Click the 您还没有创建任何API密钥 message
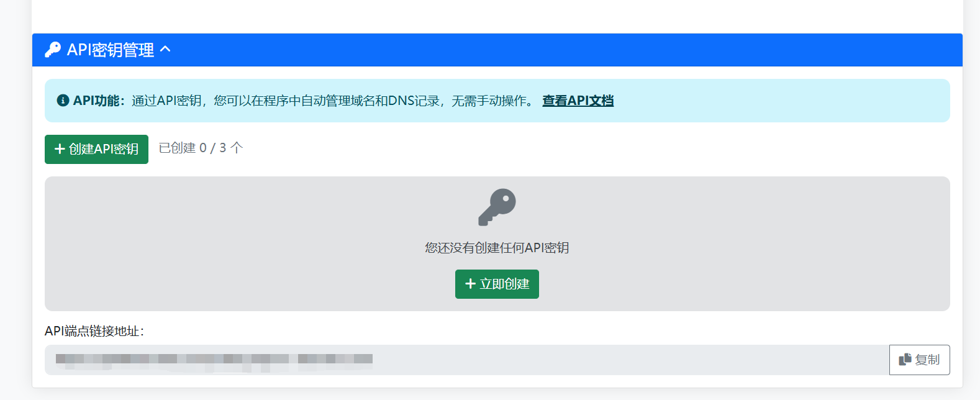The height and width of the screenshot is (400, 980). pyautogui.click(x=497, y=248)
